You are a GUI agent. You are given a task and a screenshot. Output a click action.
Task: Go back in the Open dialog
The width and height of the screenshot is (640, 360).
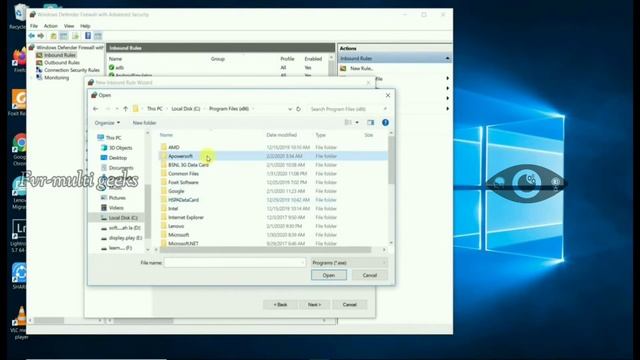95,109
